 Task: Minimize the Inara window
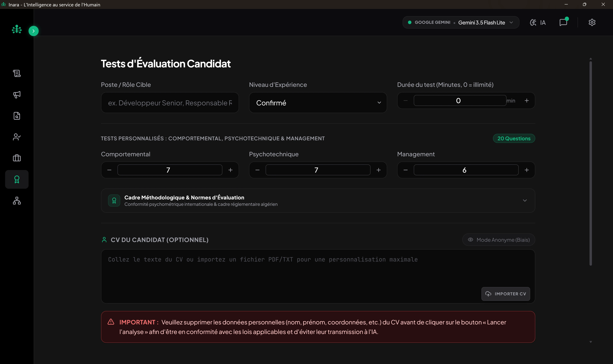[x=566, y=4]
